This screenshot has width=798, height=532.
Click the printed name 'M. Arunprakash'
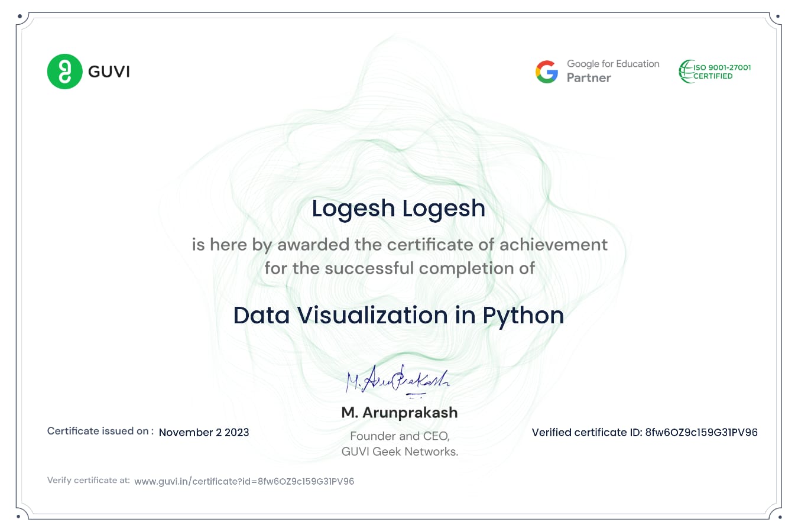pos(400,413)
